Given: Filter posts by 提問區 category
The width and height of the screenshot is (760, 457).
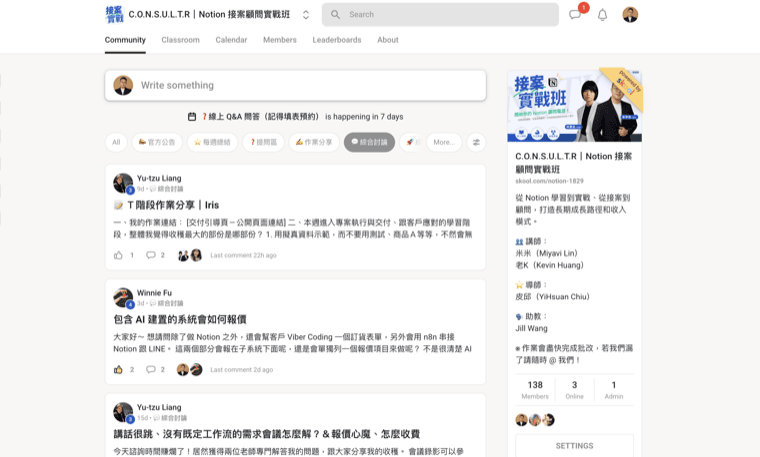Looking at the screenshot, I should [x=263, y=142].
